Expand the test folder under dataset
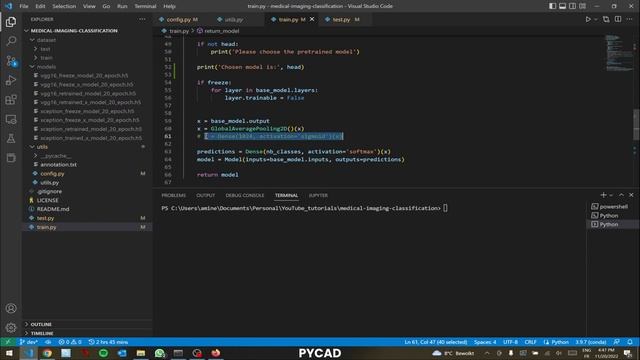Image resolution: width=640 pixels, height=360 pixels. click(x=45, y=49)
